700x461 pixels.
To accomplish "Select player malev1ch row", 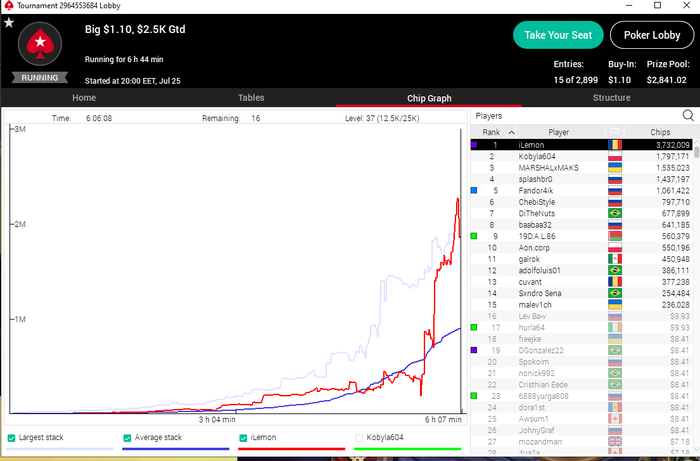I will click(x=582, y=305).
